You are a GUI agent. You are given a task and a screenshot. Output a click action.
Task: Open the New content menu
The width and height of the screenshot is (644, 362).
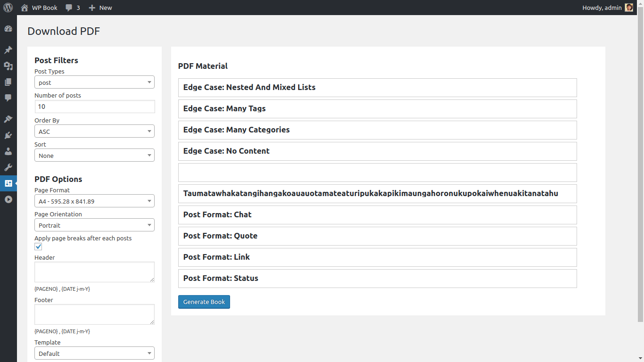pos(100,8)
